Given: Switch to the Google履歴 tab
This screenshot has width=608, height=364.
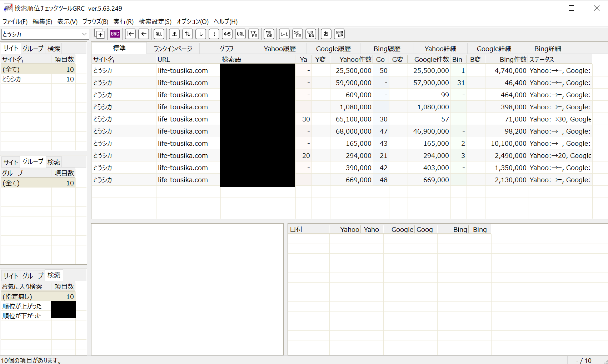Looking at the screenshot, I should [333, 49].
